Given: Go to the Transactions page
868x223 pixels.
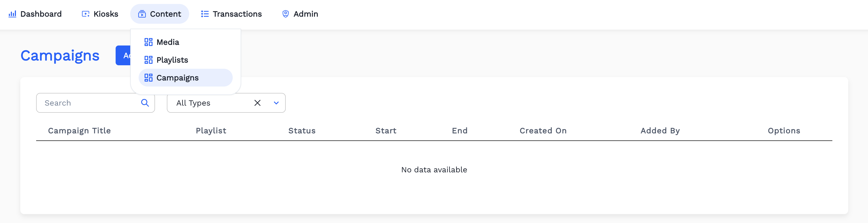Looking at the screenshot, I should pos(237,14).
